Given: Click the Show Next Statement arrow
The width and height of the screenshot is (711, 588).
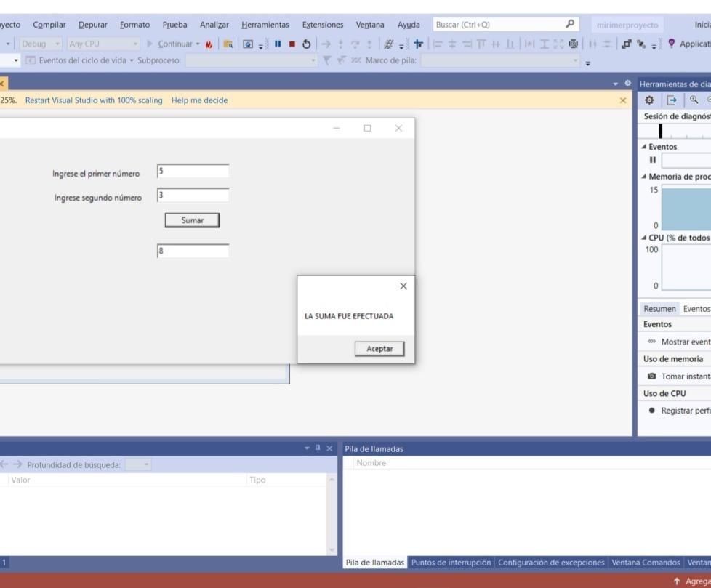Looking at the screenshot, I should tap(326, 44).
